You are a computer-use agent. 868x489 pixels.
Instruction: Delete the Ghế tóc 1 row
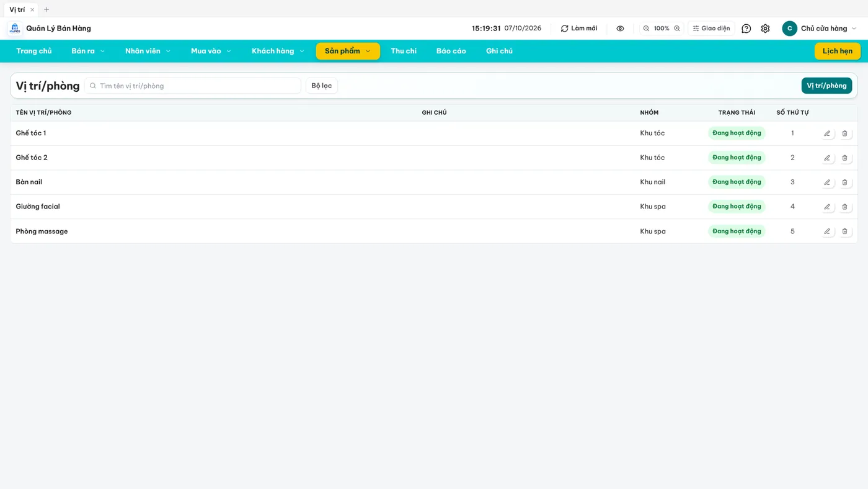click(845, 133)
